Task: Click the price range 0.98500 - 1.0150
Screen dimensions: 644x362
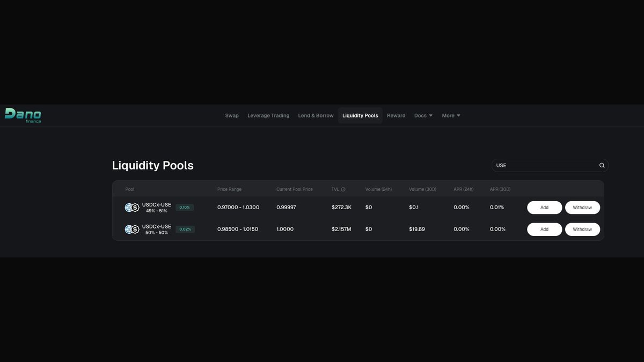Action: tap(238, 229)
